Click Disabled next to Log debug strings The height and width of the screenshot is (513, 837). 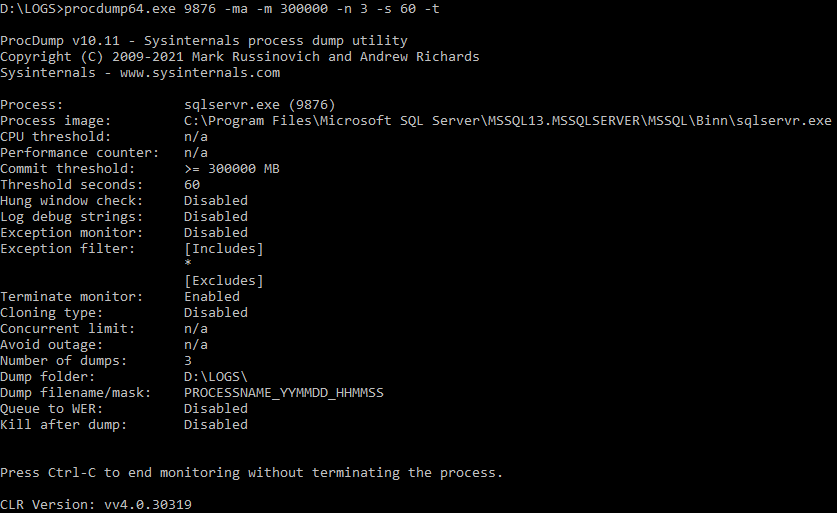pos(216,217)
